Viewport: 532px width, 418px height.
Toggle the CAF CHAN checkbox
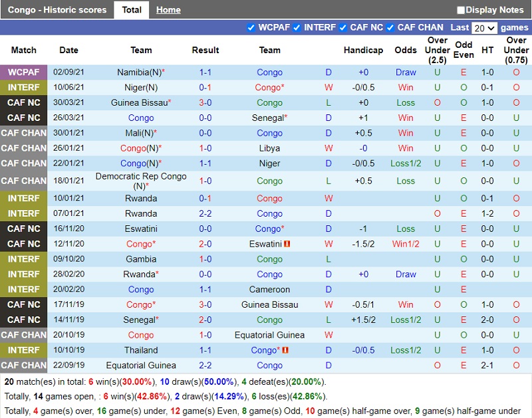click(x=390, y=28)
